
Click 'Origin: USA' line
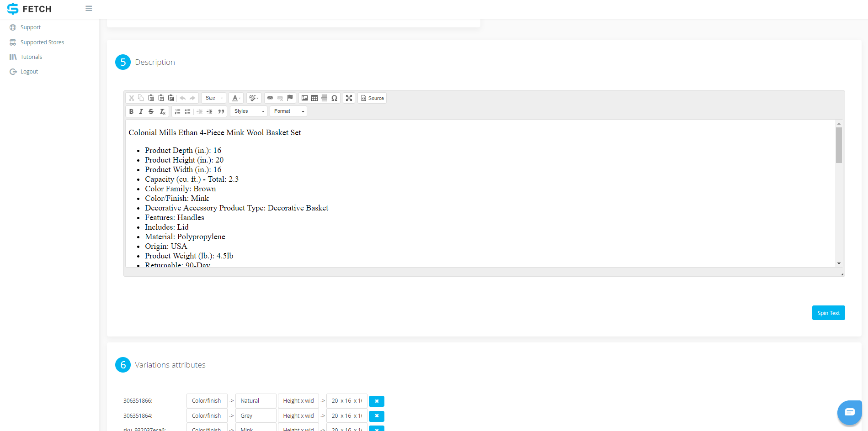(x=166, y=247)
